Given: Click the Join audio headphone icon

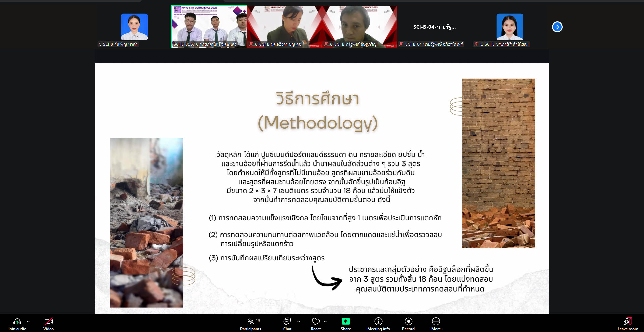Looking at the screenshot, I should pyautogui.click(x=17, y=322).
